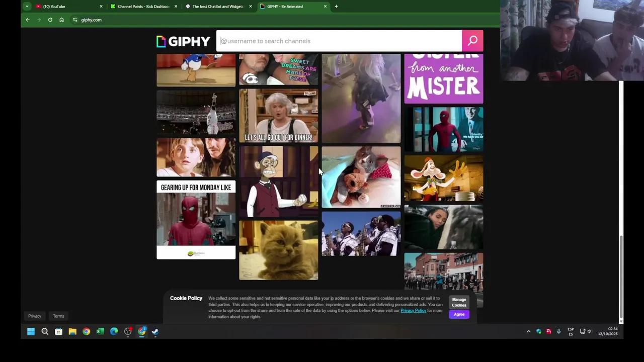Screen dimensions: 644x362
Task: Open the dark-haired woman leaning GIF
Action: [x=444, y=227]
